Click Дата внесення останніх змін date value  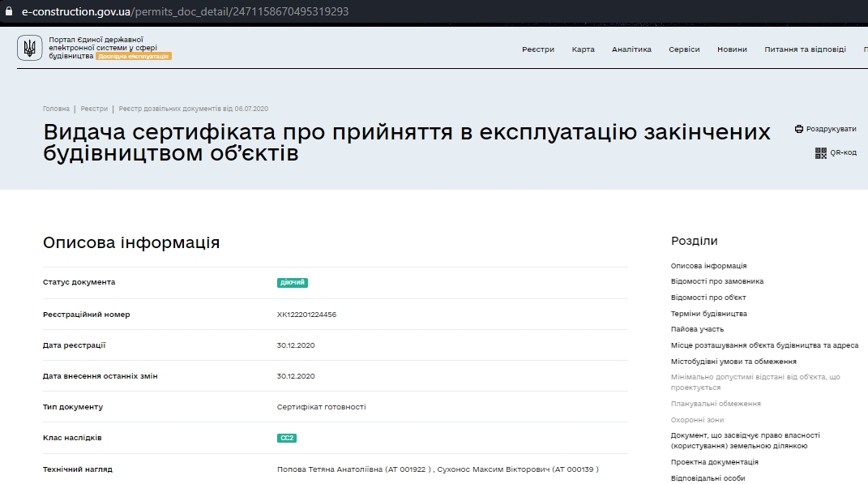pyautogui.click(x=296, y=376)
